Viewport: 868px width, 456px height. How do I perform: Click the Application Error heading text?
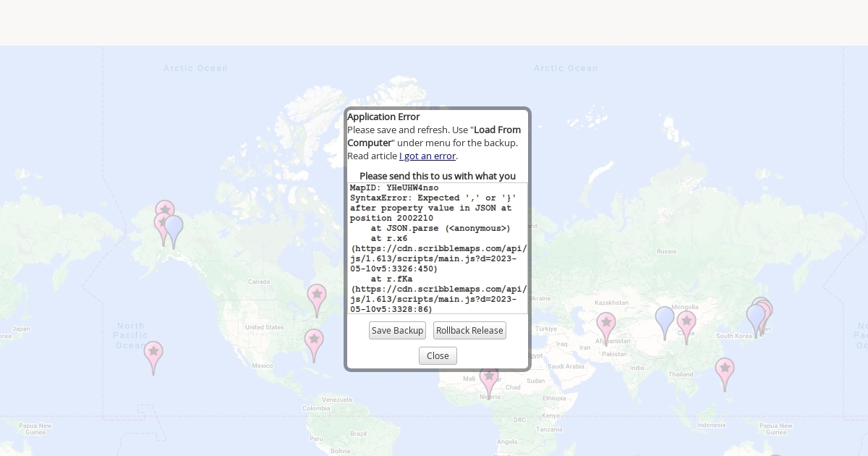coord(383,117)
